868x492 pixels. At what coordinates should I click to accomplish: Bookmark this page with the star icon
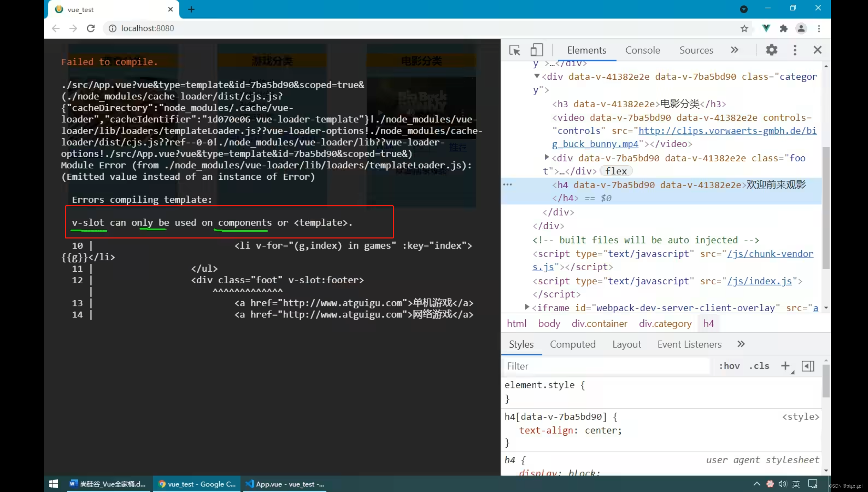point(744,28)
